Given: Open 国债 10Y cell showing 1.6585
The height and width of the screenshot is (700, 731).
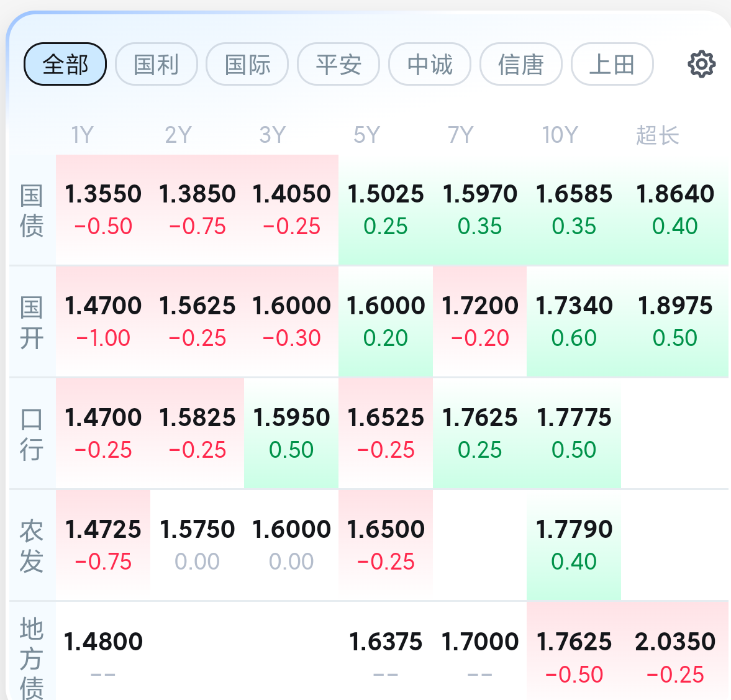Looking at the screenshot, I should pos(574,210).
